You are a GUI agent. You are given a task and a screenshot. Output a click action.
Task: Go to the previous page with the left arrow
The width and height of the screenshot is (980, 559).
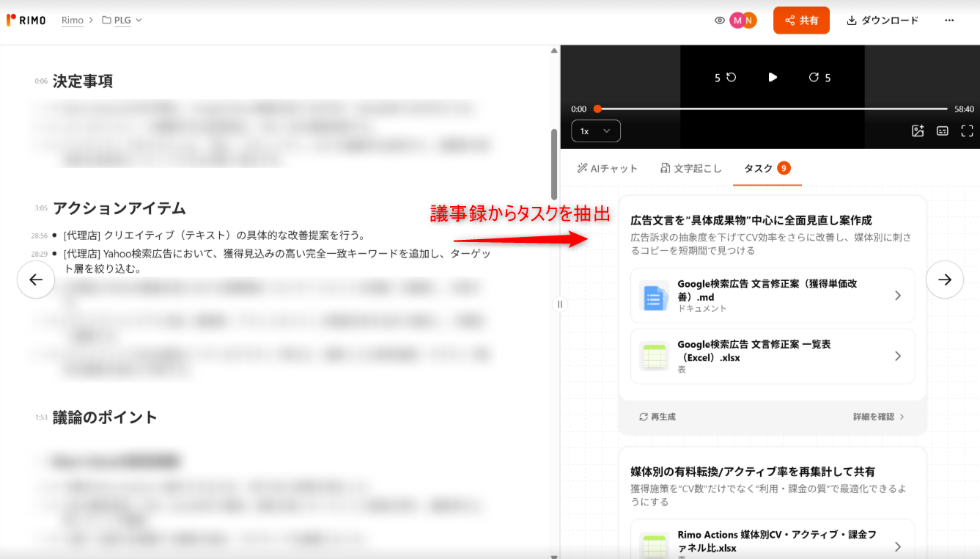pyautogui.click(x=36, y=279)
